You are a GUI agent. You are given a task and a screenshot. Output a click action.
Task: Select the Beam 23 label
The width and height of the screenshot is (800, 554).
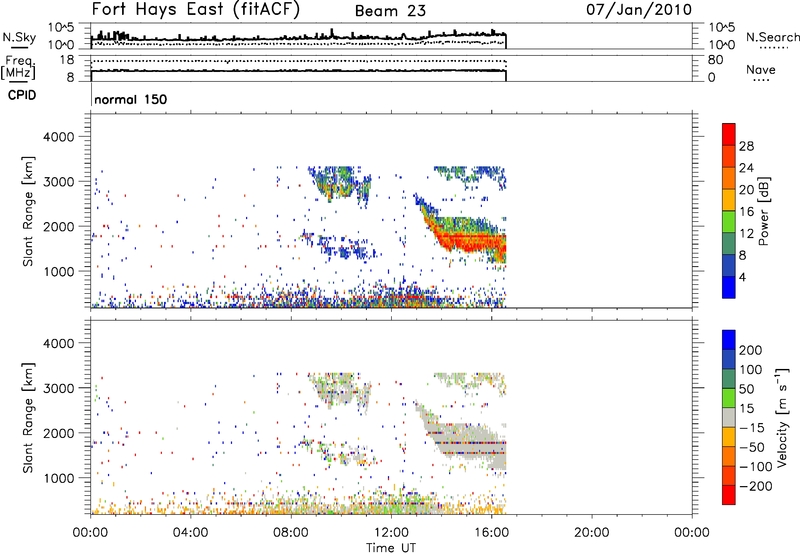390,11
